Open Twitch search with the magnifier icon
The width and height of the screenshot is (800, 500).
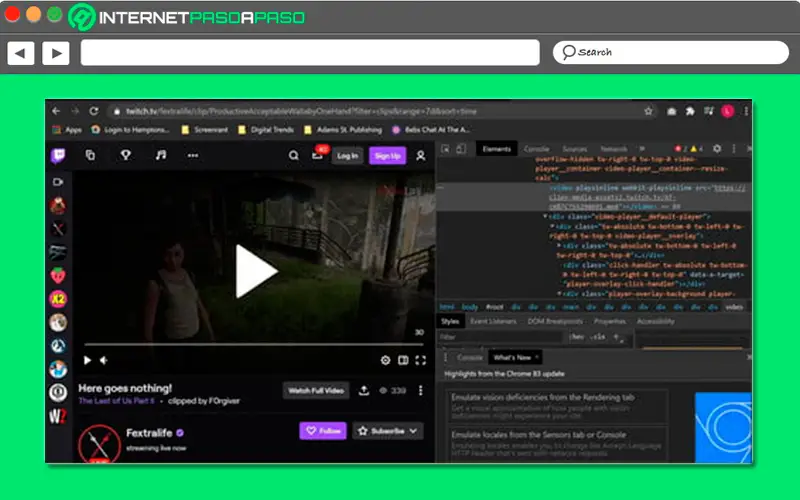(x=294, y=155)
